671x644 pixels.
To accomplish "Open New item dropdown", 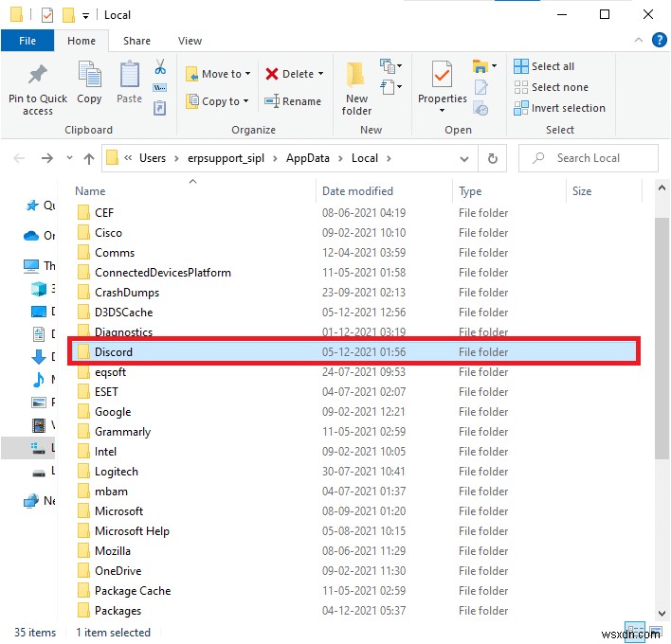I will pyautogui.click(x=391, y=66).
